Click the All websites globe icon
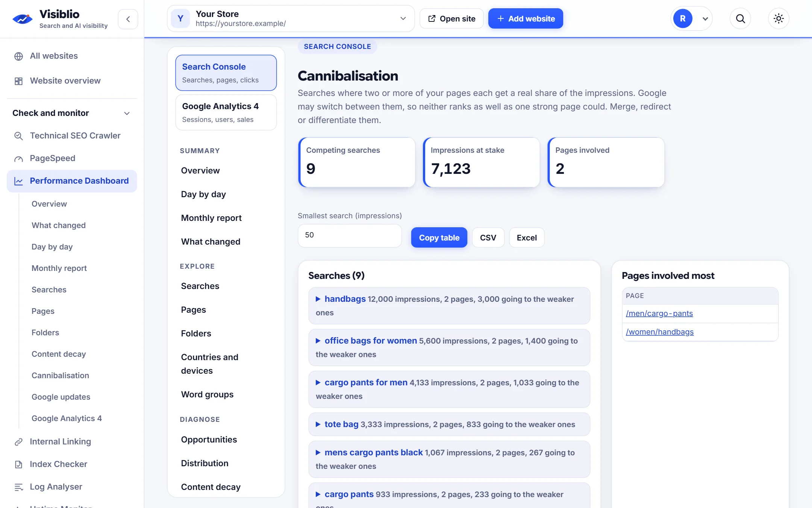Viewport: 812px width, 508px height. (18, 56)
